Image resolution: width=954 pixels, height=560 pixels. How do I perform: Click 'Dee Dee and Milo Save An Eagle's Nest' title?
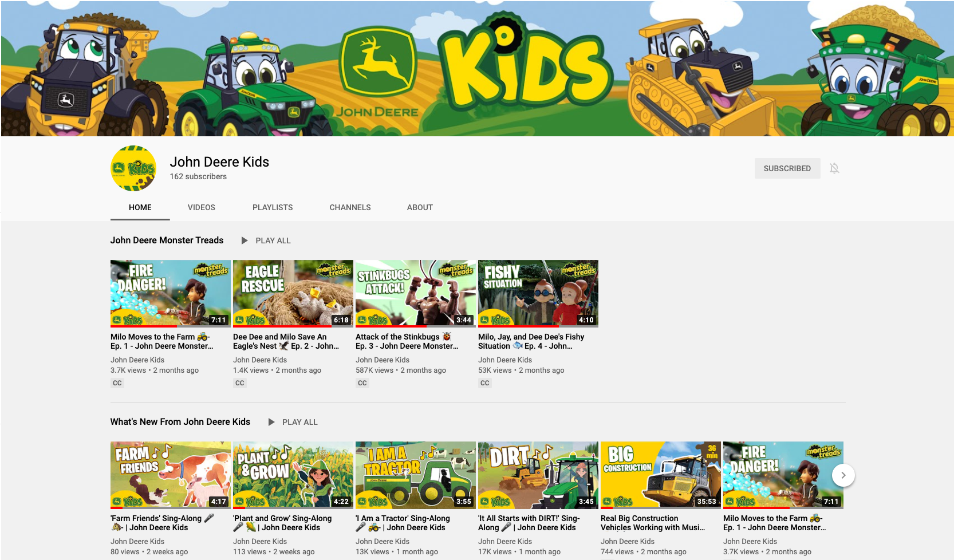[x=286, y=341]
